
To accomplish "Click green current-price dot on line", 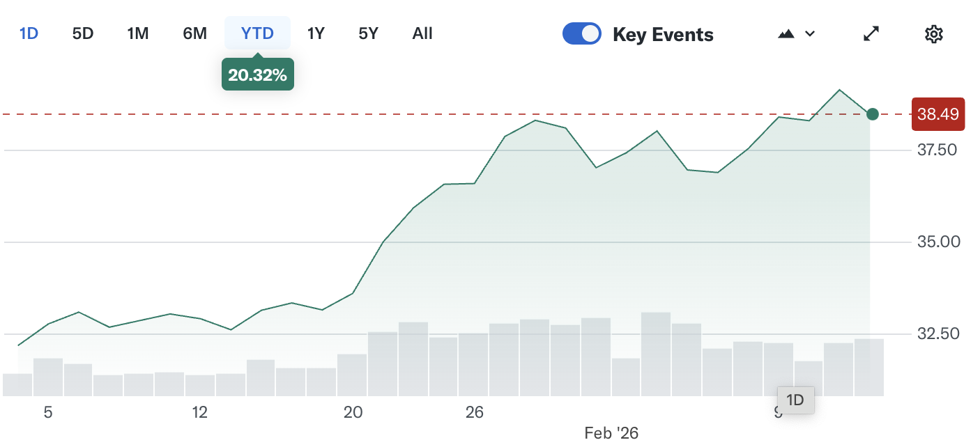I will (x=872, y=114).
